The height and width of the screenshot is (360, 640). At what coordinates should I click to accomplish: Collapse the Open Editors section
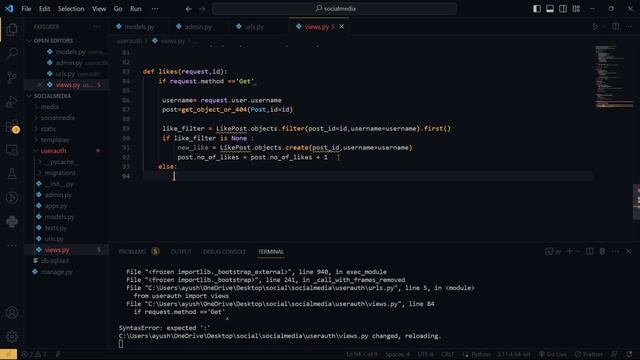pos(53,41)
